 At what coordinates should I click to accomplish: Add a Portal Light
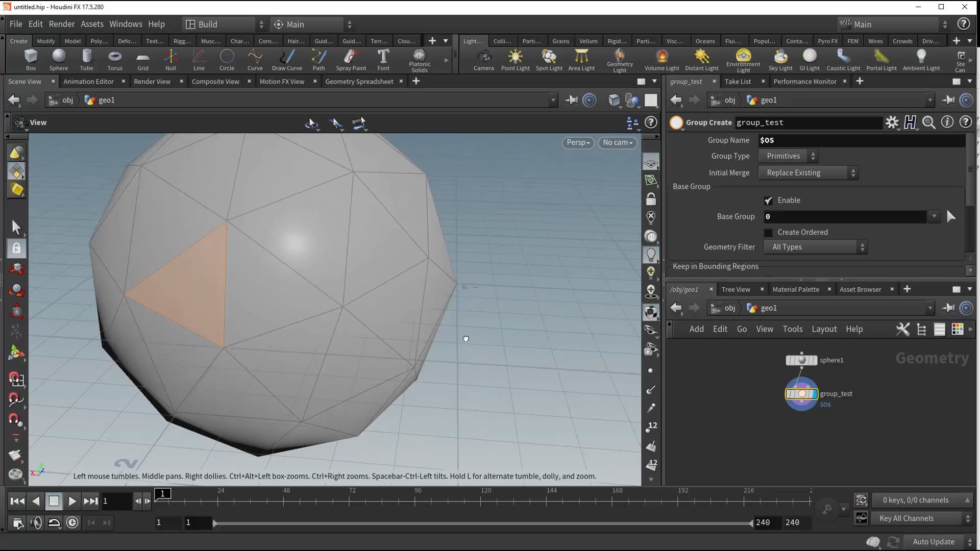click(881, 60)
